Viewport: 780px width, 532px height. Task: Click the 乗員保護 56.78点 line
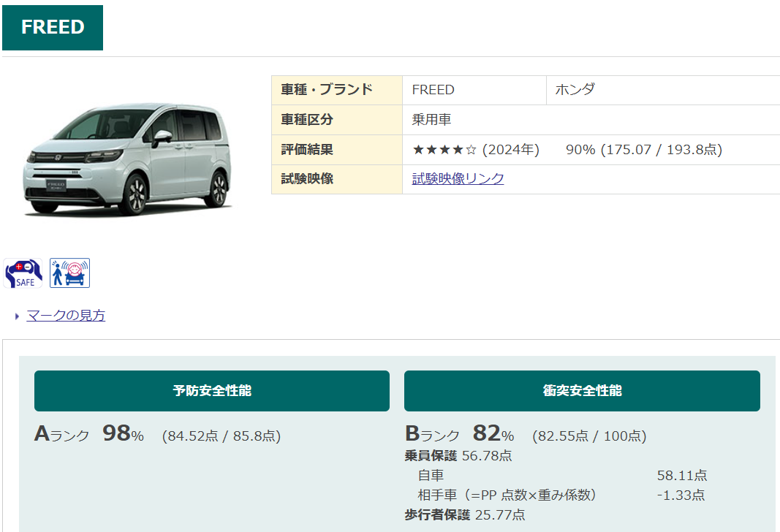pos(458,455)
